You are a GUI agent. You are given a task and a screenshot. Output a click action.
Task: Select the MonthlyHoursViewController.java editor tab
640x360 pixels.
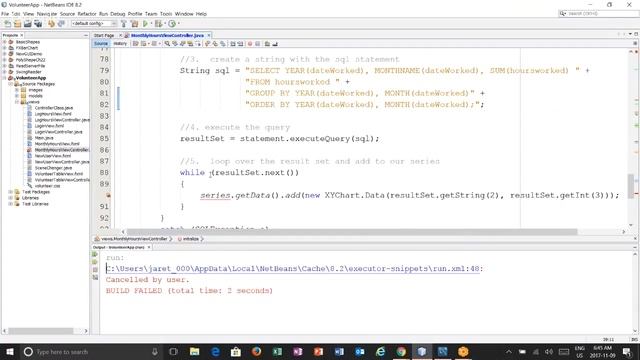click(167, 36)
